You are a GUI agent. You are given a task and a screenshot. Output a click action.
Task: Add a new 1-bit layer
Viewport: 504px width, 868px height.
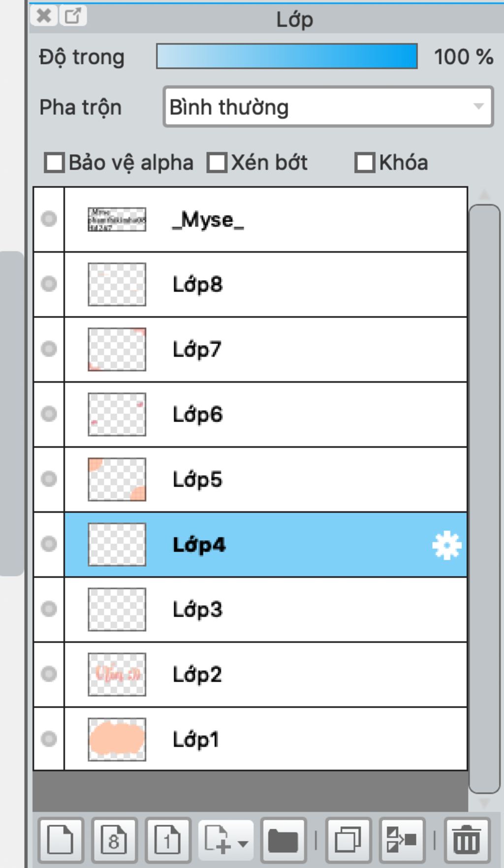point(168,840)
